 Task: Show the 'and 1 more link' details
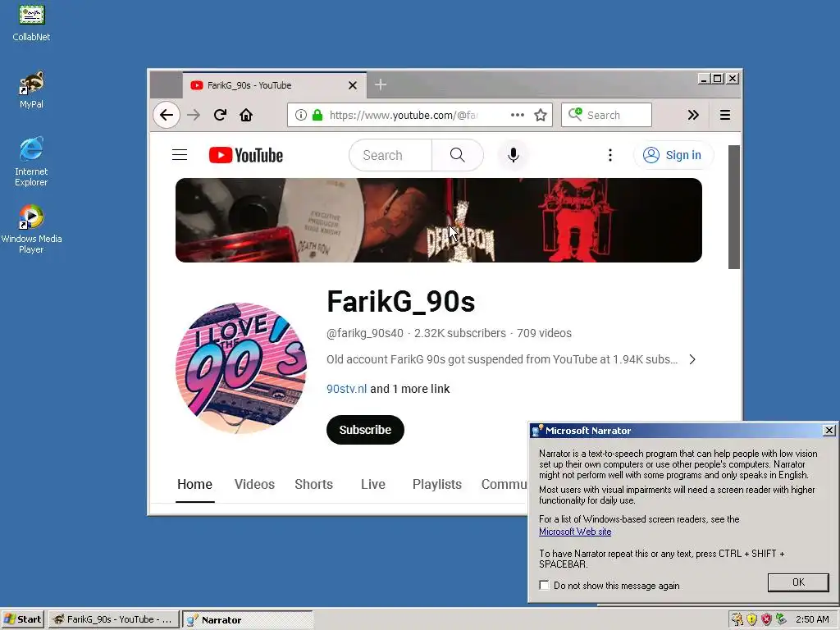point(410,389)
